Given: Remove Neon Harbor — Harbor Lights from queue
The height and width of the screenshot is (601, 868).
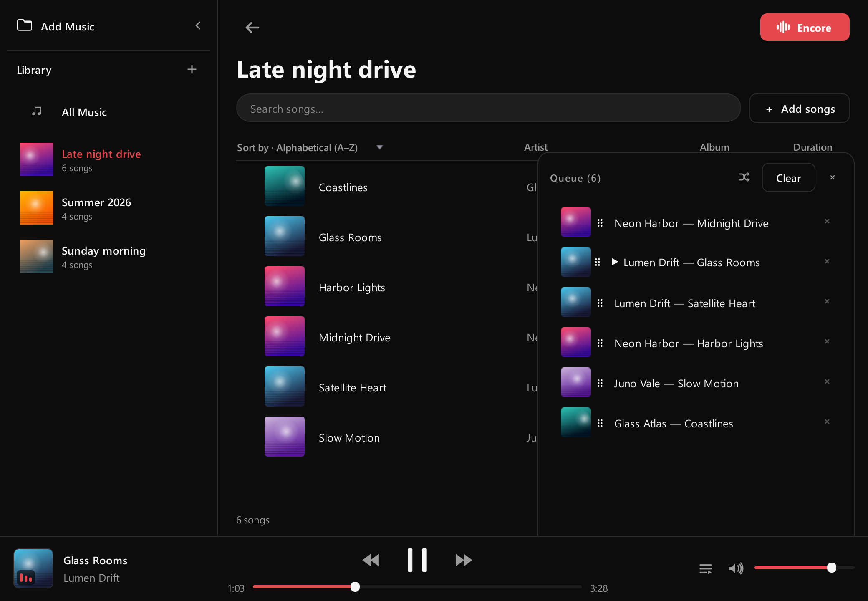Looking at the screenshot, I should (x=827, y=341).
